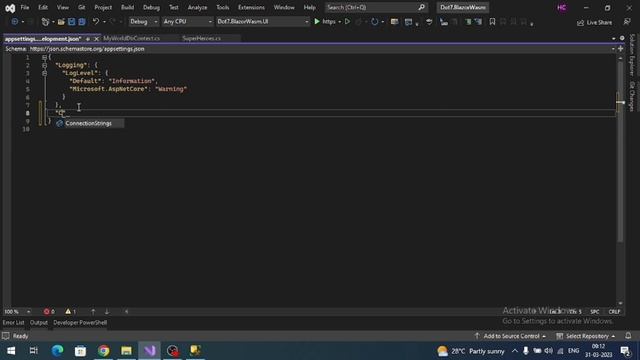This screenshot has width=640, height=360.
Task: Open the Dot7.BlazorWasm.UI startup project dropdown
Action: [262, 22]
